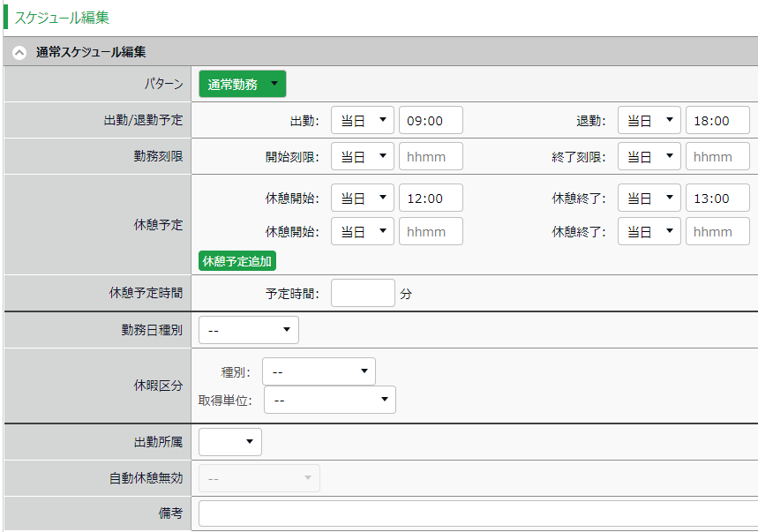758x532 pixels.
Task: Click the 退勤 time field showing 18:00
Action: (x=717, y=121)
